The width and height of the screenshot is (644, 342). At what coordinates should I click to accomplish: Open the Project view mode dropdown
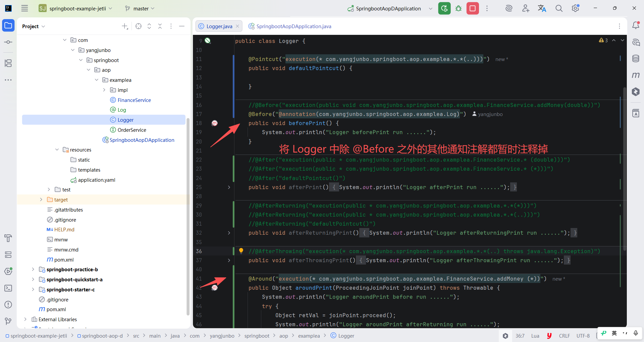coord(34,26)
